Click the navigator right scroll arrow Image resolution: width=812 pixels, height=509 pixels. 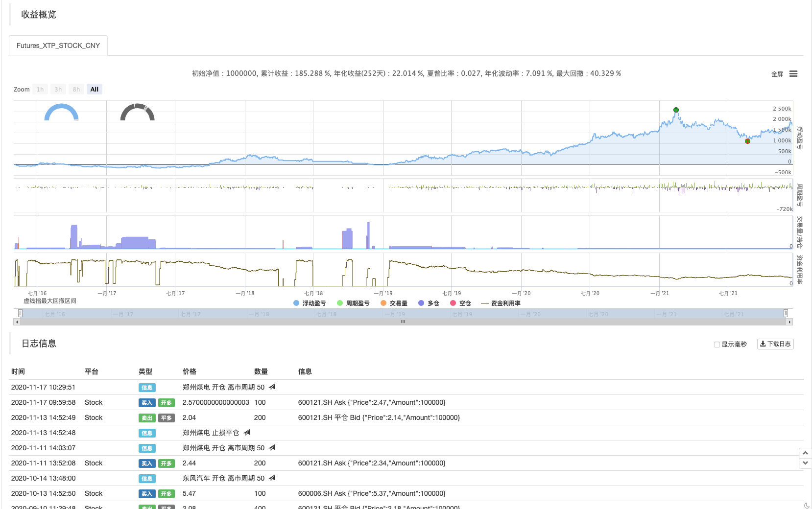pyautogui.click(x=789, y=322)
